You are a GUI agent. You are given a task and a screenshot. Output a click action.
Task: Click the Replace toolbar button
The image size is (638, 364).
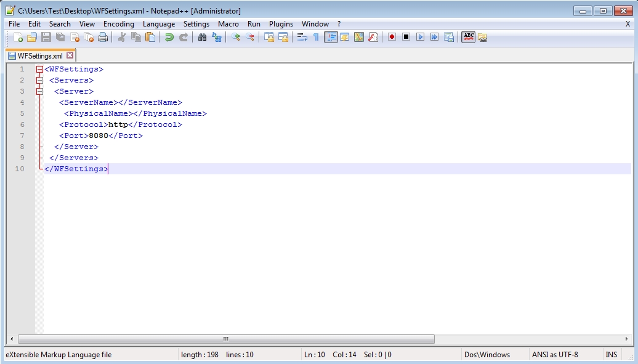(217, 37)
